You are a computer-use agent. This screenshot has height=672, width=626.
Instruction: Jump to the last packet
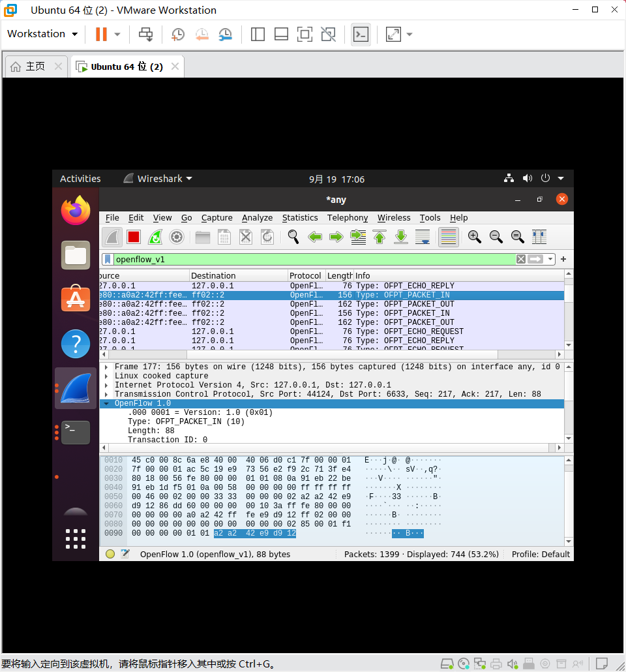pos(401,237)
